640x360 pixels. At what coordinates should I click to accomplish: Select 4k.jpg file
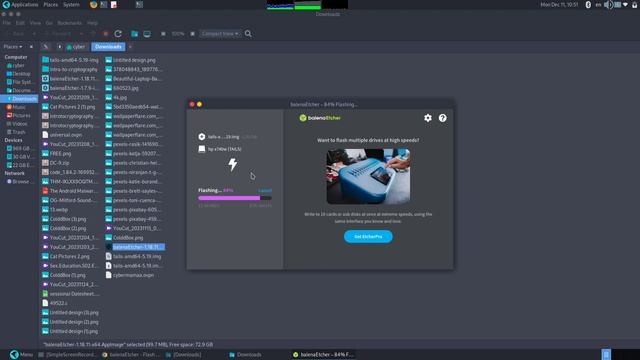116,97
